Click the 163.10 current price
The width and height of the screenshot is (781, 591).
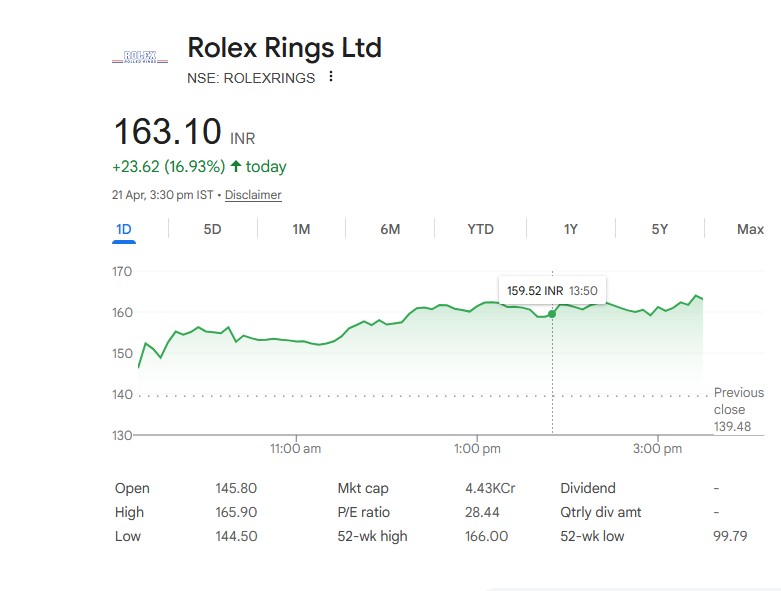point(167,132)
